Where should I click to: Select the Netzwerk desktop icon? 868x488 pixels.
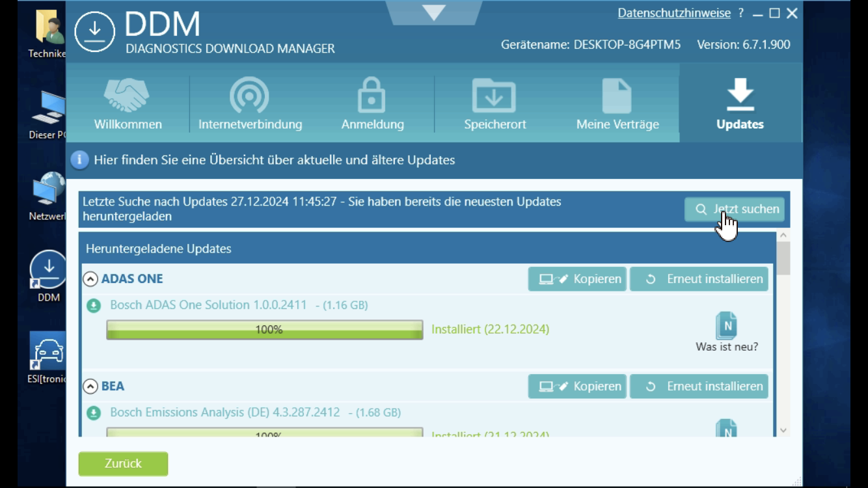click(48, 196)
